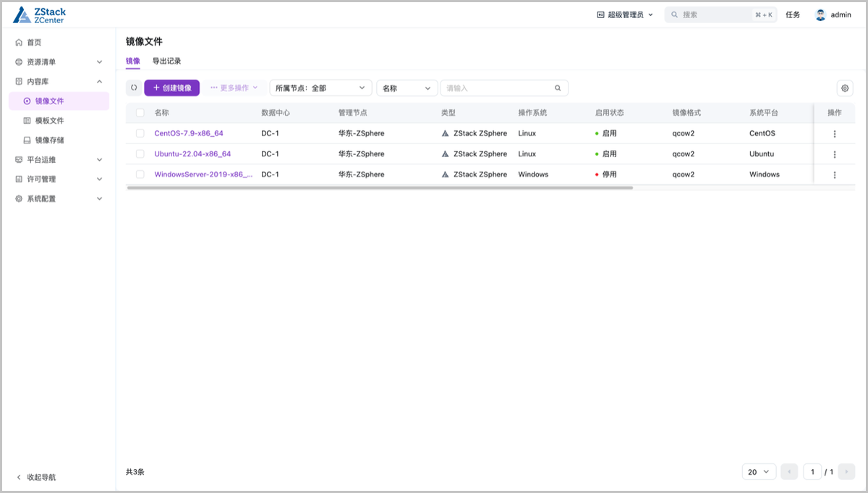
Task: Open the 任务 panel in top bar
Action: [793, 14]
